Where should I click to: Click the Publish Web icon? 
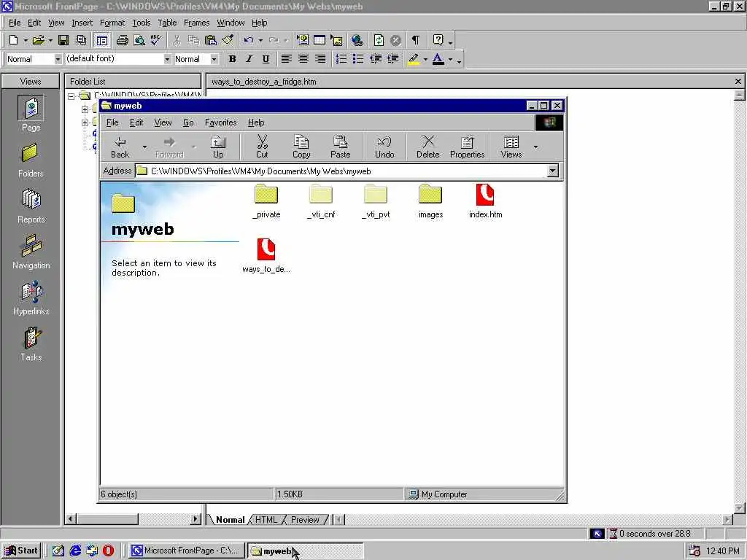tap(82, 41)
